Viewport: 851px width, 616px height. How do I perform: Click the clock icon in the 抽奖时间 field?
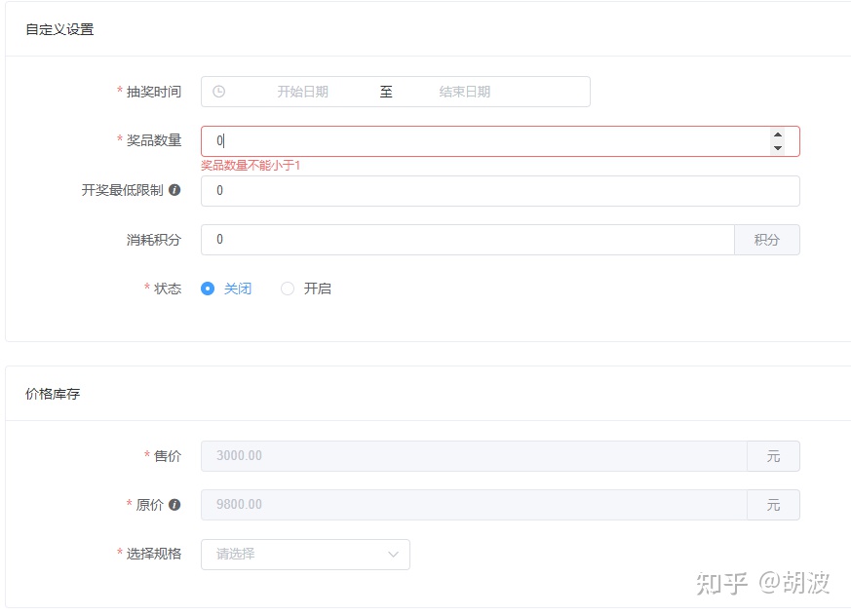click(219, 92)
